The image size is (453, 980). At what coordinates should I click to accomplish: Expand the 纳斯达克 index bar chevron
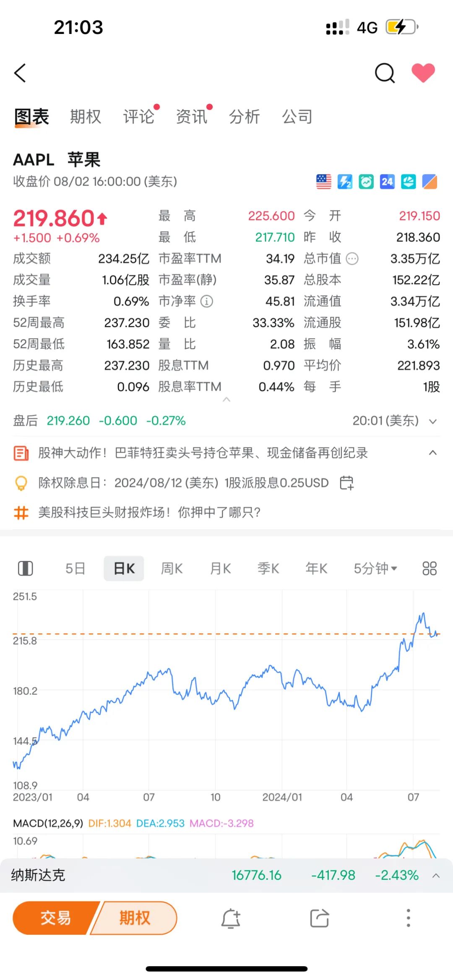coord(436,876)
